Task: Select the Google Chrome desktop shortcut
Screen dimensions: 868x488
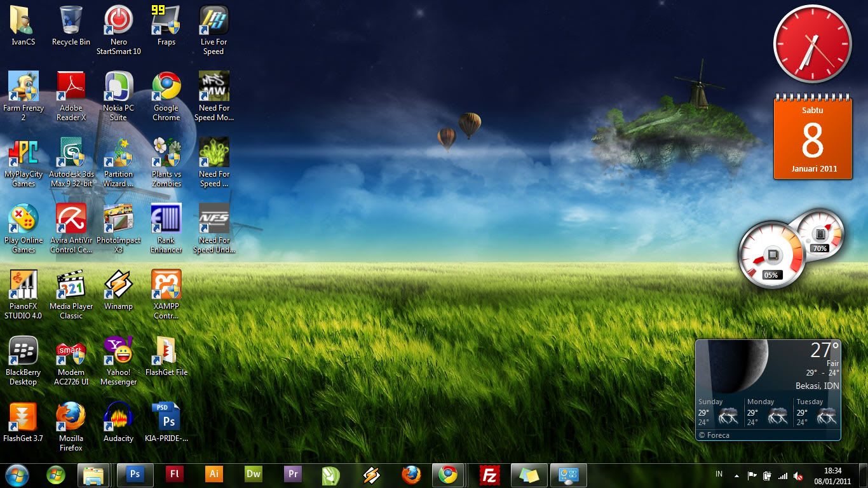Action: pyautogui.click(x=166, y=96)
